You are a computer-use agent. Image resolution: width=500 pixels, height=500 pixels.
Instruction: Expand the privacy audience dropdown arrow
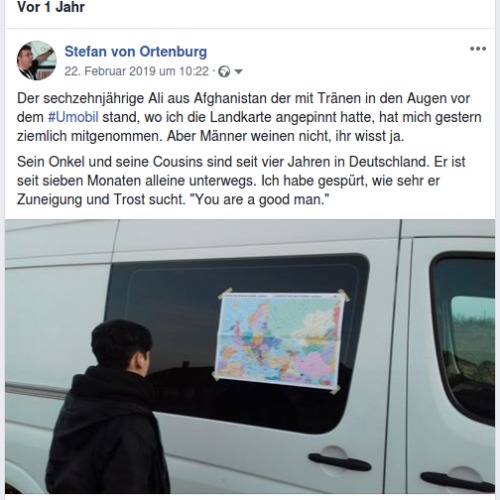pyautogui.click(x=238, y=72)
